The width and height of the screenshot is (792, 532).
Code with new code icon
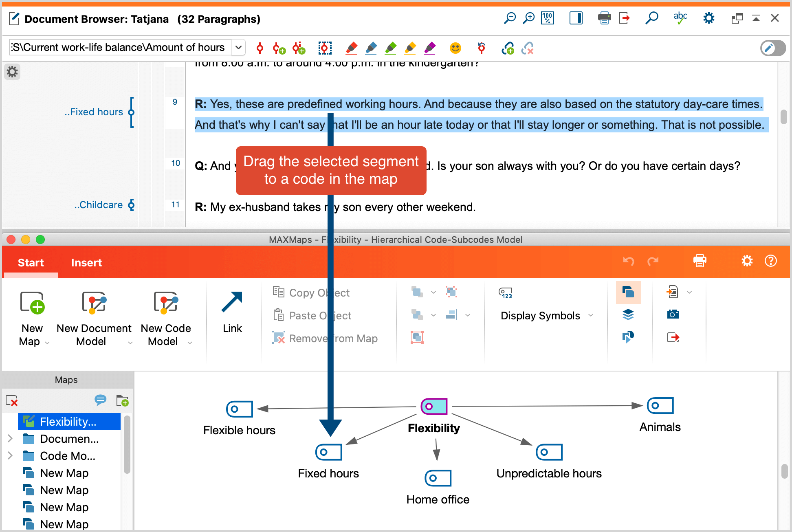[279, 48]
